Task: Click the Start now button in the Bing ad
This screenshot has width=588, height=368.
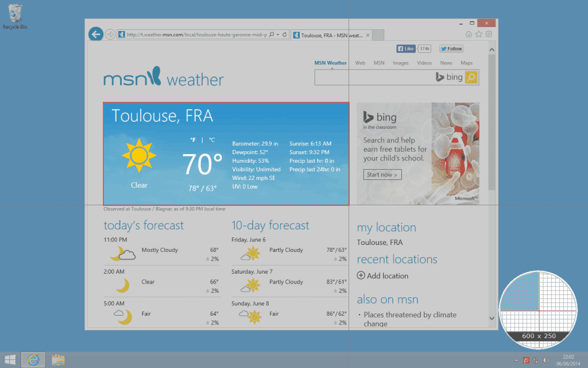Action: pyautogui.click(x=382, y=174)
